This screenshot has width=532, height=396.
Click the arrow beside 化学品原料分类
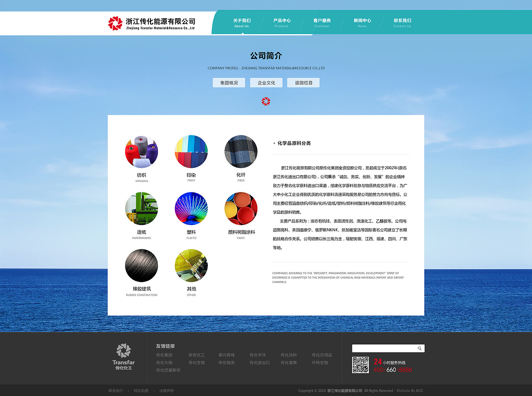[274, 143]
